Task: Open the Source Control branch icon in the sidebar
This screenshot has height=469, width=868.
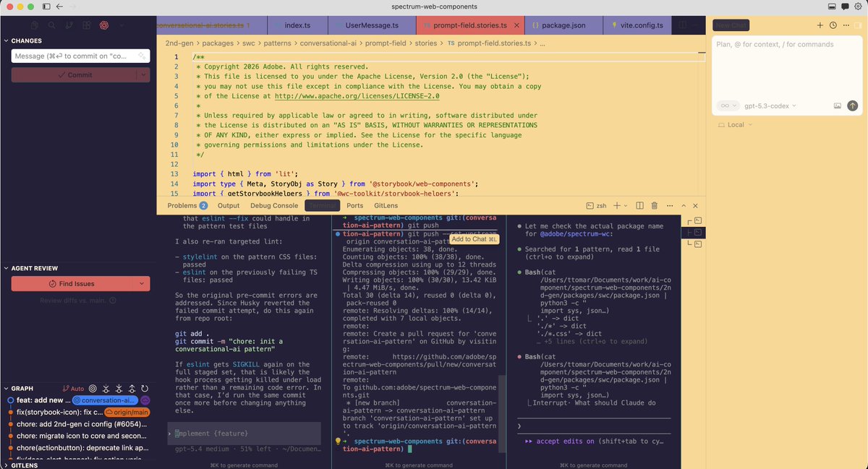Action: pos(69,25)
